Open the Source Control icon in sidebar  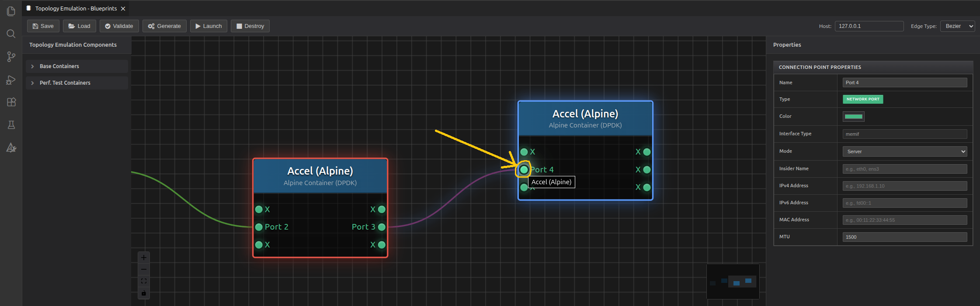[11, 57]
